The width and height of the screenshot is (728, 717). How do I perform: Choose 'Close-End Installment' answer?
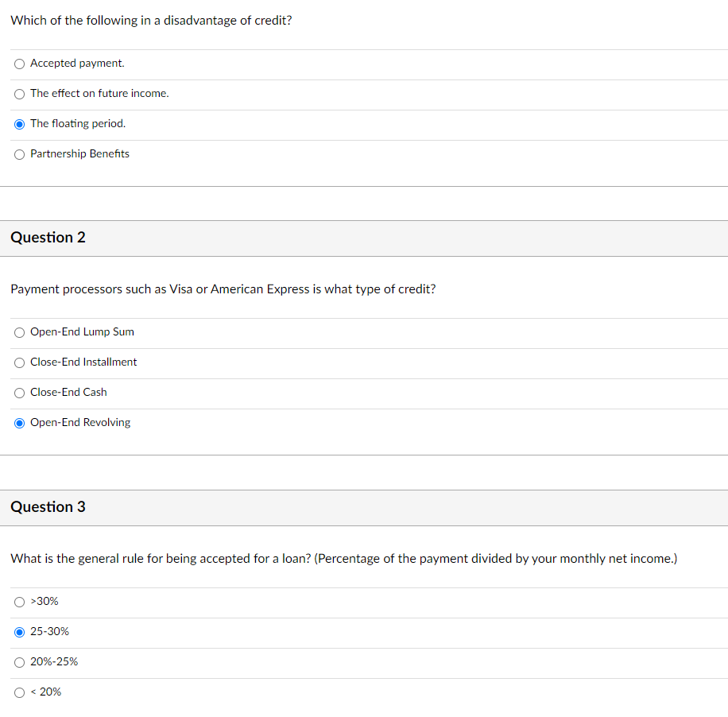pyautogui.click(x=20, y=362)
